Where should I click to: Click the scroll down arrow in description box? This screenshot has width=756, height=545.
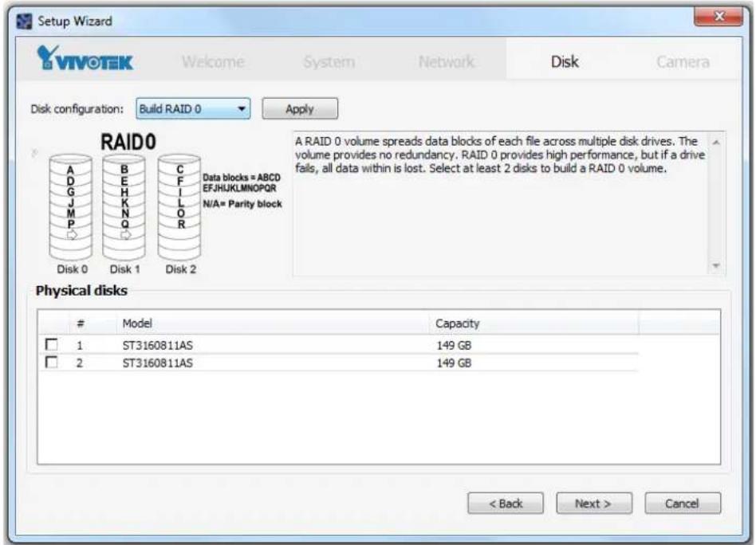coord(716,265)
